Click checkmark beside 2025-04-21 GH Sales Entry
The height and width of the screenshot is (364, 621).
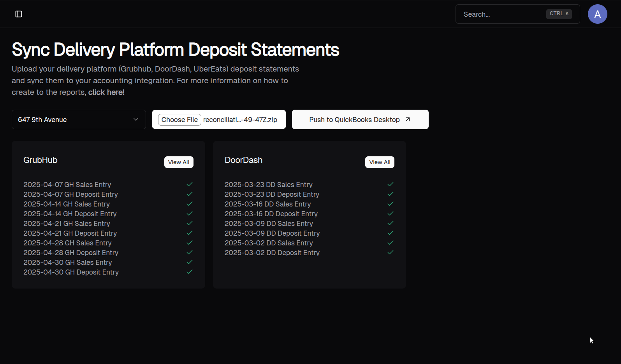pos(190,223)
